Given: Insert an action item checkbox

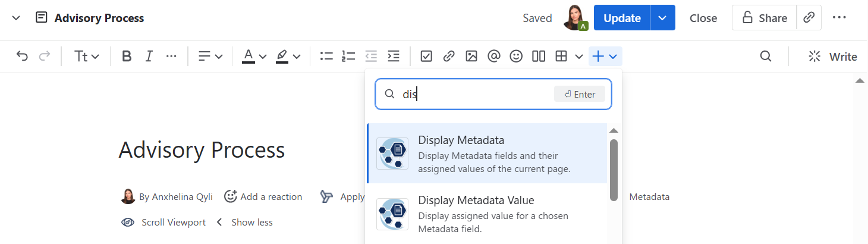Looking at the screenshot, I should [x=426, y=57].
